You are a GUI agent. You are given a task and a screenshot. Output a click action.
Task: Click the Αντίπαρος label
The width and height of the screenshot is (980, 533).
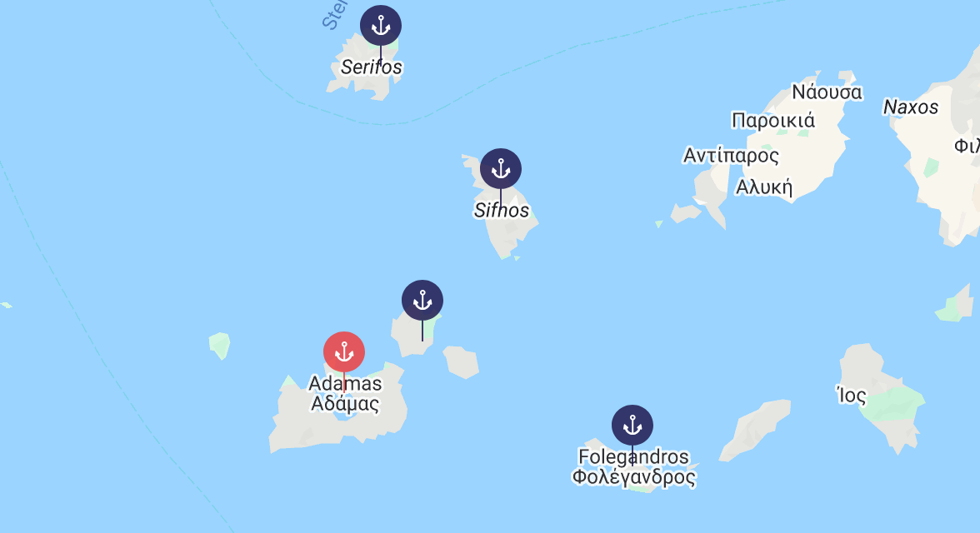(x=731, y=156)
